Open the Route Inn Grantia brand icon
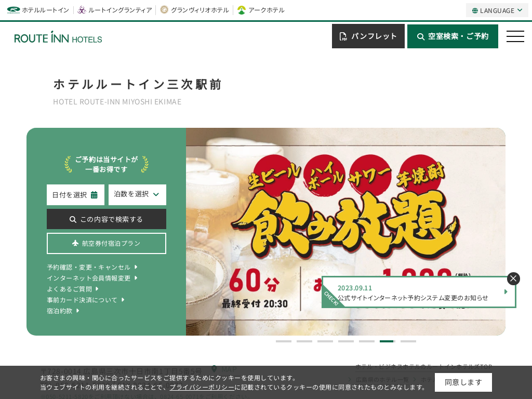 point(82,10)
